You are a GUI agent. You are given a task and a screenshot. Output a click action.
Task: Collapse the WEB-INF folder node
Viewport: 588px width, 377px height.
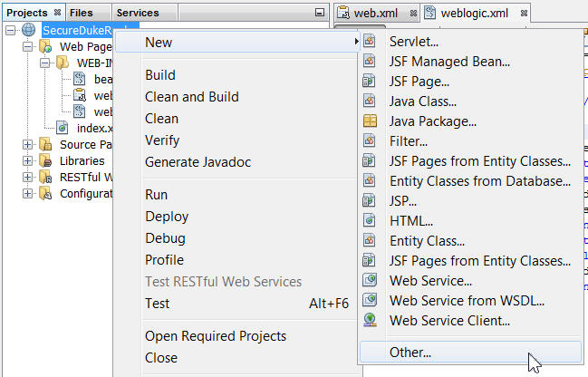[43, 63]
